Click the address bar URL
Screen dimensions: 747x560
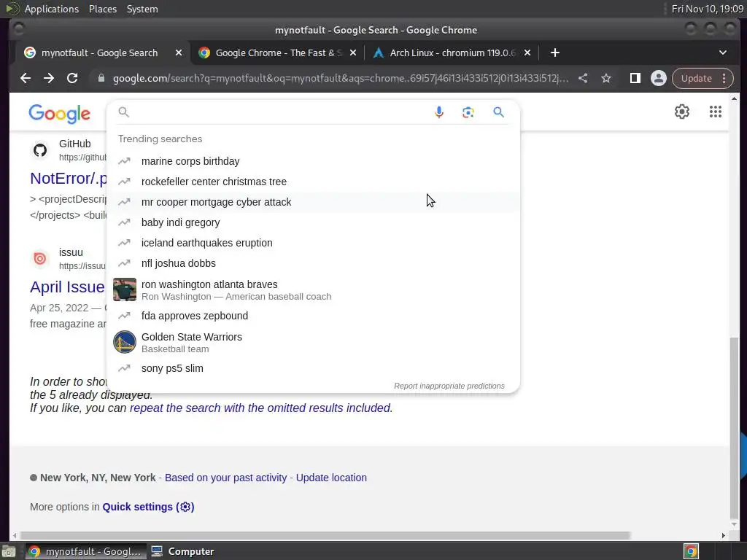(x=341, y=79)
